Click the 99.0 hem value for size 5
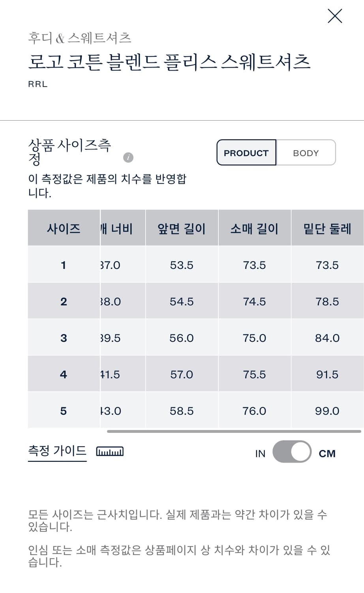Viewport: 364px width, 593px height. click(327, 411)
